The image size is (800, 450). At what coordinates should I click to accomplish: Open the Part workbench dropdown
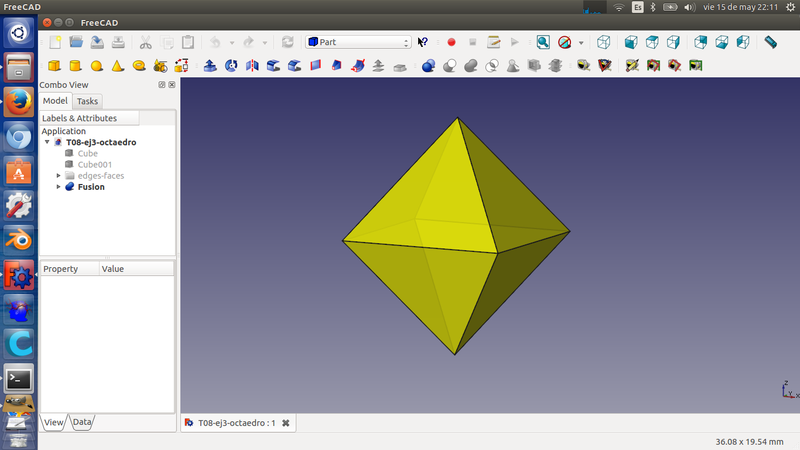pos(358,42)
